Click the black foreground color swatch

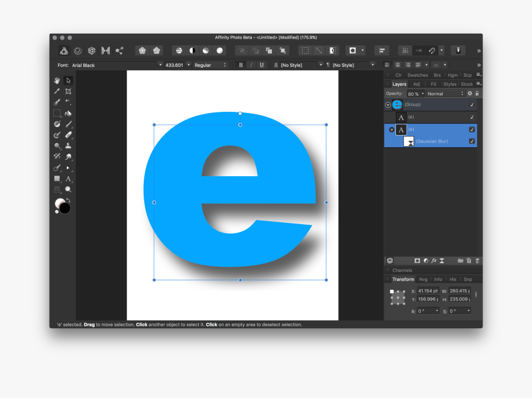65,208
